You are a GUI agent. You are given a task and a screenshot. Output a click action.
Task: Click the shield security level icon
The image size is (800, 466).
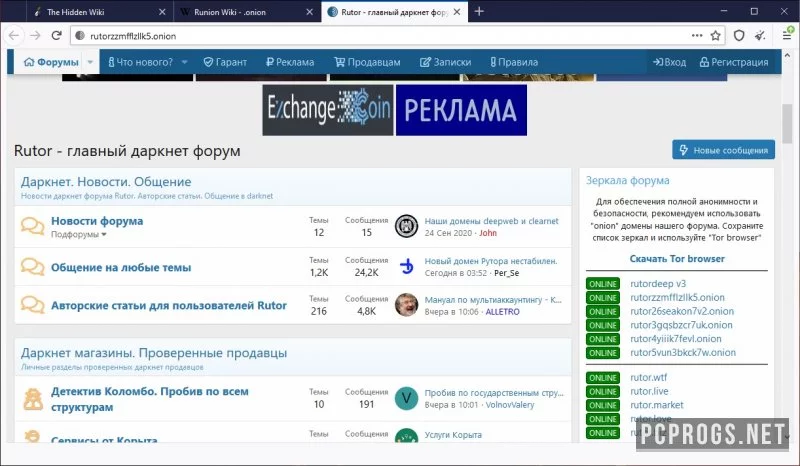tap(739, 36)
